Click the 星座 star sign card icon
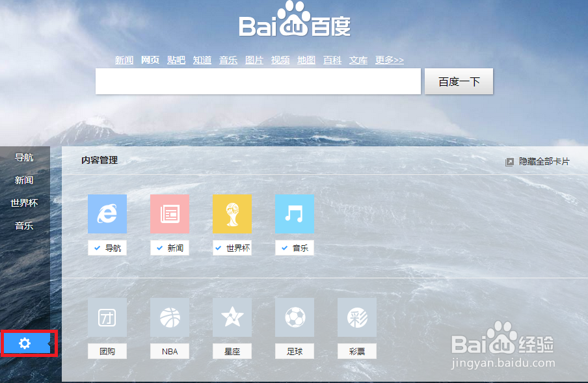The height and width of the screenshot is (383, 588). click(232, 317)
